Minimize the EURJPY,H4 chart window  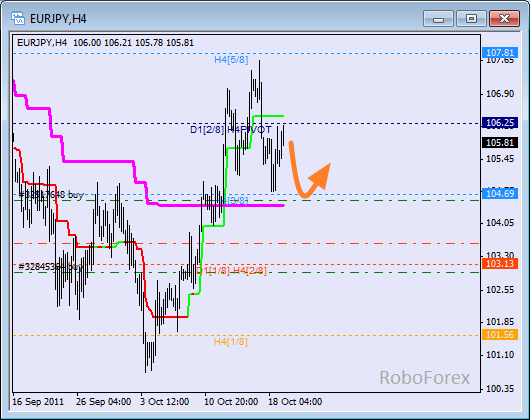(438, 18)
